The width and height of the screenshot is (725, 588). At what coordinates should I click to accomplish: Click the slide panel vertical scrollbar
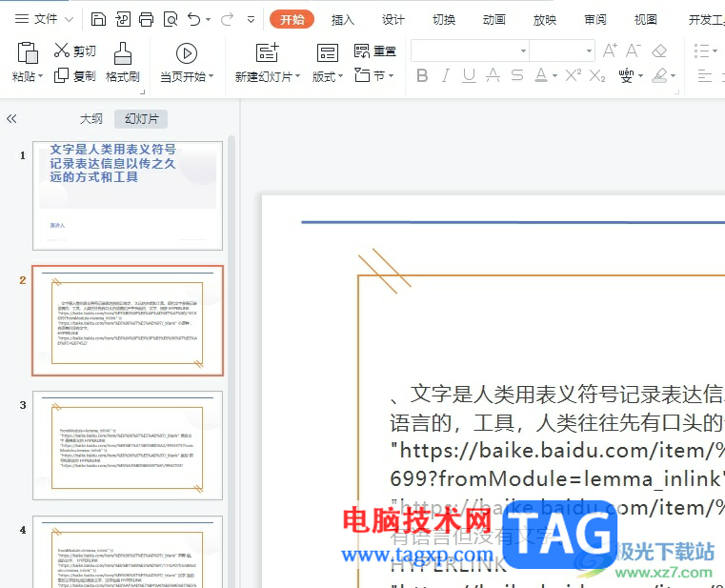[x=232, y=361]
